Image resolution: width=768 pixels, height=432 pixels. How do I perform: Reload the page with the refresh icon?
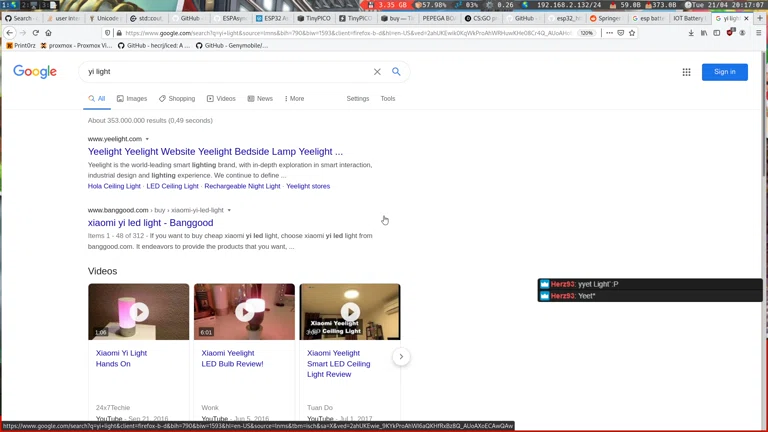click(x=35, y=33)
